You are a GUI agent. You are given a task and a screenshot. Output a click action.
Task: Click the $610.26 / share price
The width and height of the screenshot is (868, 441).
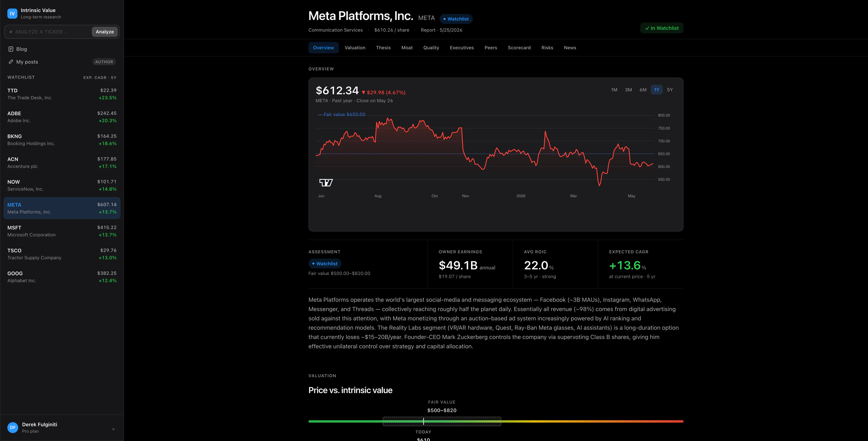392,30
